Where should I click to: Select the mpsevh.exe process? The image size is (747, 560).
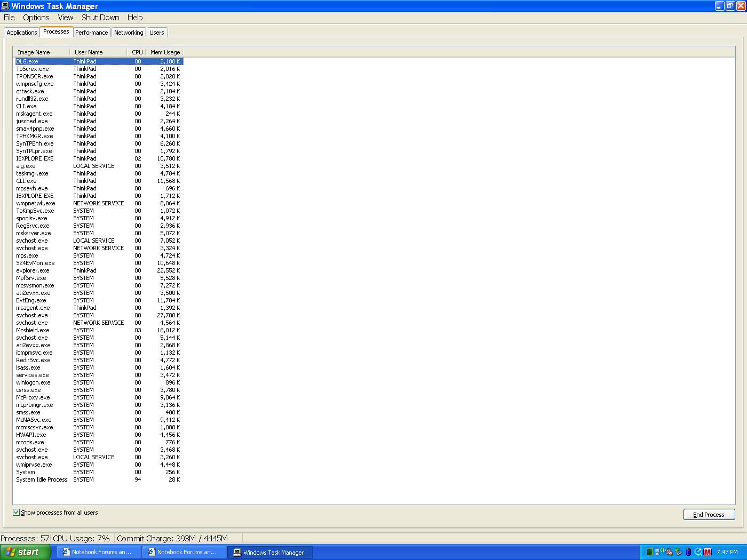(99, 188)
